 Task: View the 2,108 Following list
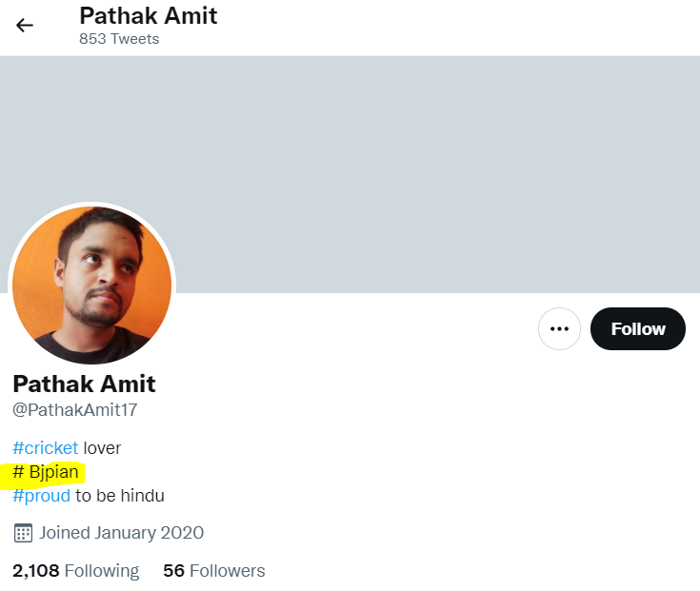click(76, 571)
